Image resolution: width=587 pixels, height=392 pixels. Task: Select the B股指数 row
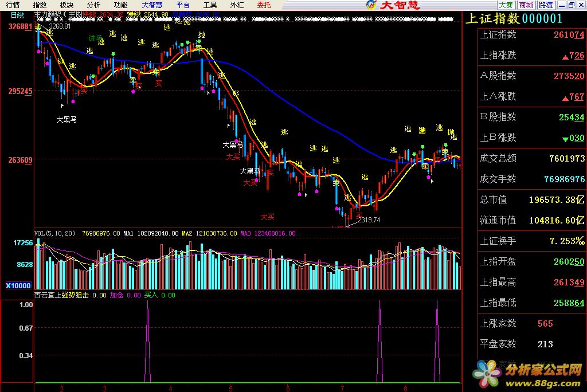tap(531, 117)
